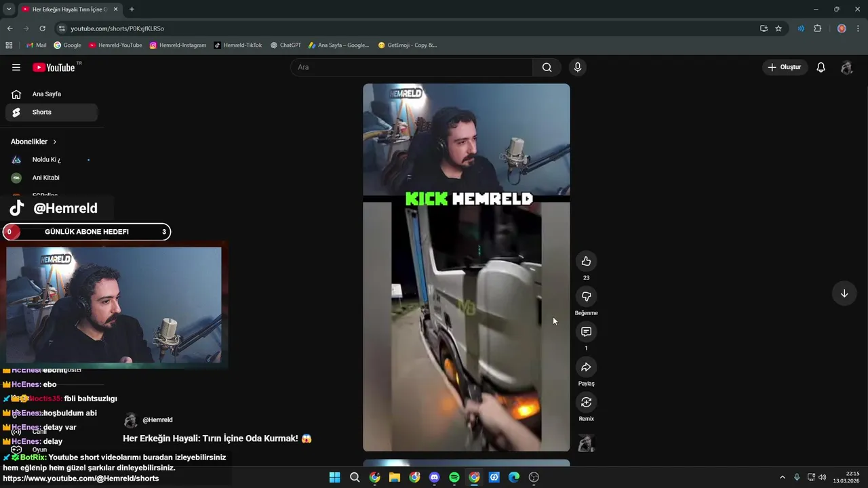This screenshot has width=868, height=488.
Task: Open the @Hemreld channel under video
Action: pos(157,420)
